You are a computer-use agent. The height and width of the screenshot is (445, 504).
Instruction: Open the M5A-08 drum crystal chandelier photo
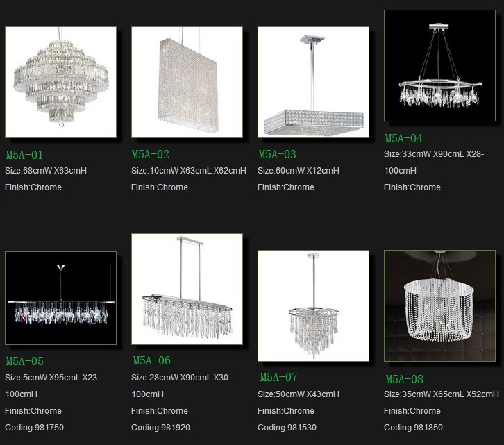pyautogui.click(x=439, y=305)
